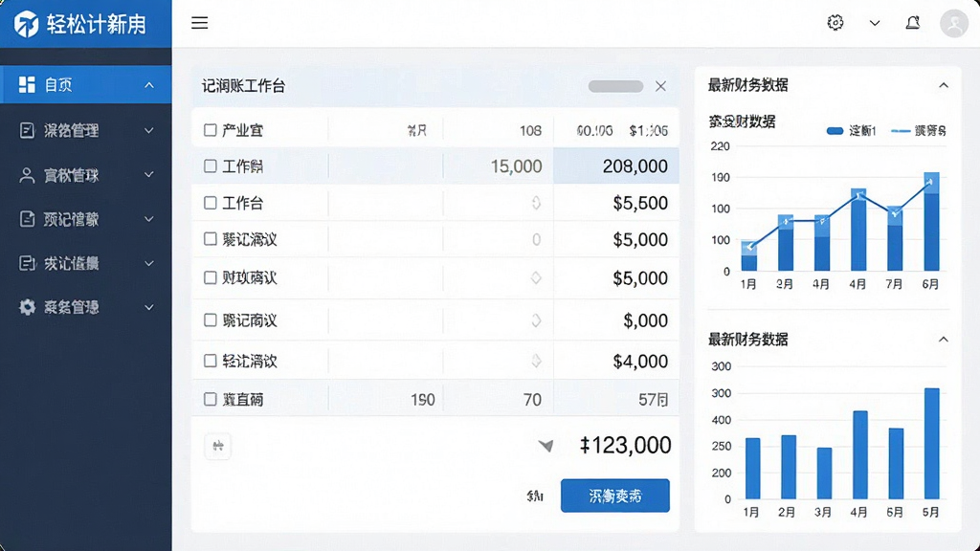Click the 5月 bar in the lower chart
Screen dimensions: 980x551
[931, 444]
